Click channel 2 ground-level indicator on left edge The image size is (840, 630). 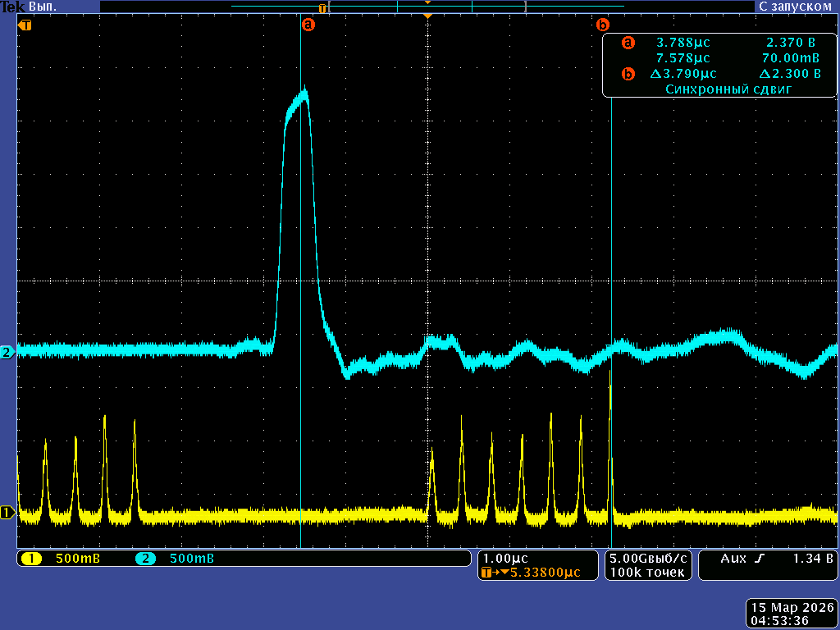(x=7, y=353)
